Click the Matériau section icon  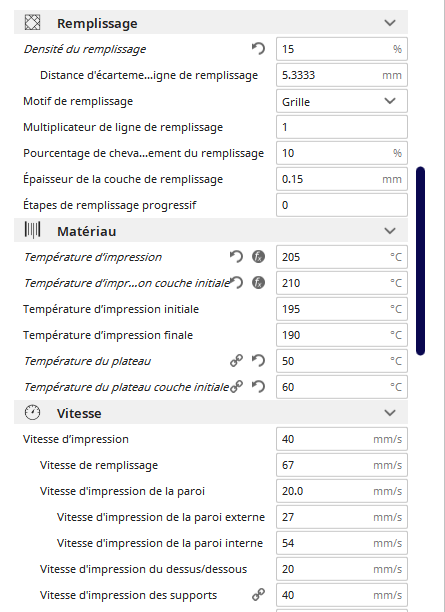pyautogui.click(x=32, y=230)
